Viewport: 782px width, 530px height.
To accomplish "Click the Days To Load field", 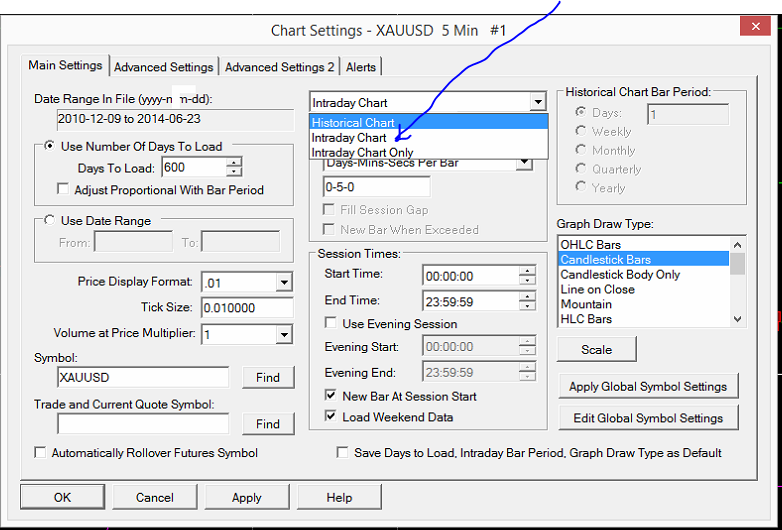I will coord(194,168).
